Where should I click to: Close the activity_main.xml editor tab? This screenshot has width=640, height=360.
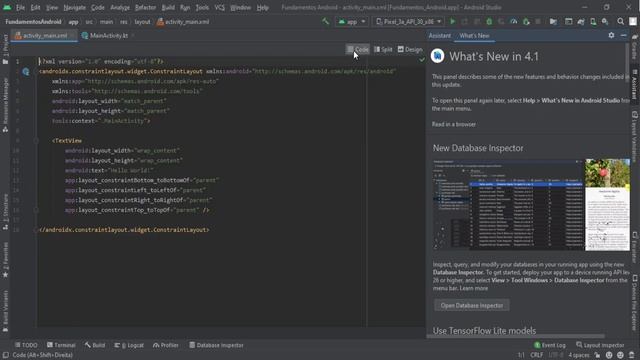point(73,36)
